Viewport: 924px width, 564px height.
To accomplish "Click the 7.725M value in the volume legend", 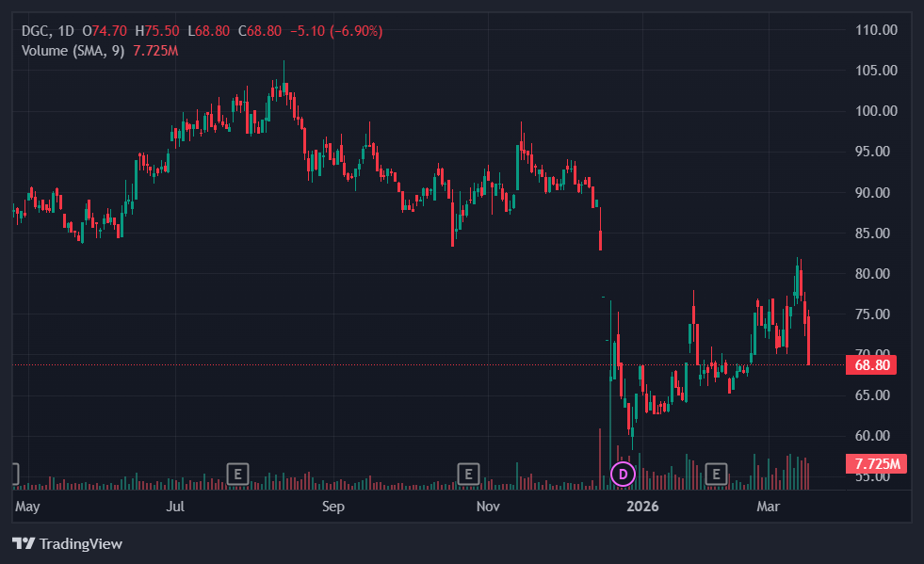I will coord(155,50).
